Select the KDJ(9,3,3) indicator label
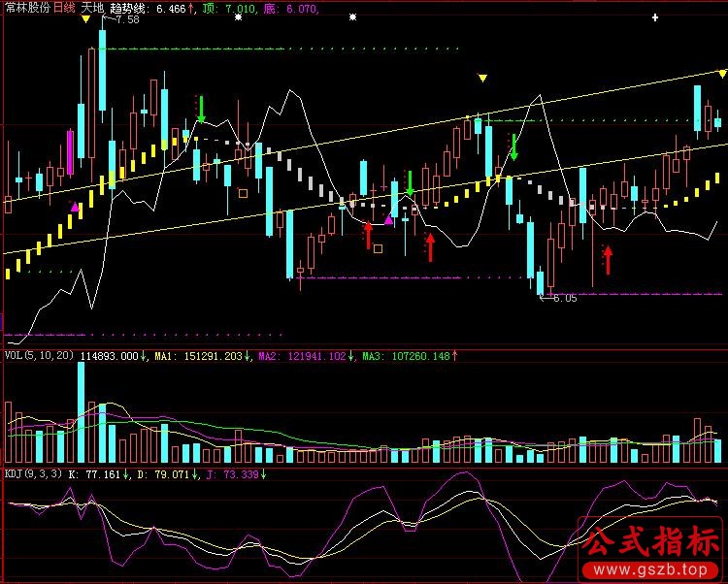This screenshot has width=728, height=584. pos(35,475)
